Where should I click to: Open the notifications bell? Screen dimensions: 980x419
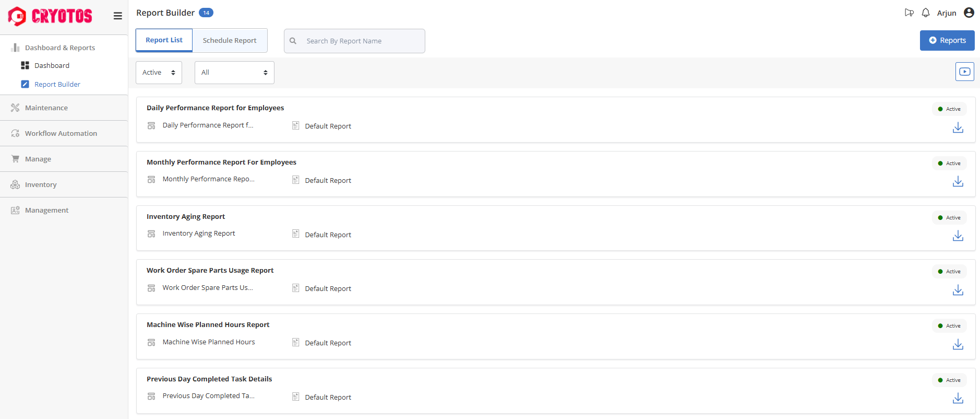926,13
